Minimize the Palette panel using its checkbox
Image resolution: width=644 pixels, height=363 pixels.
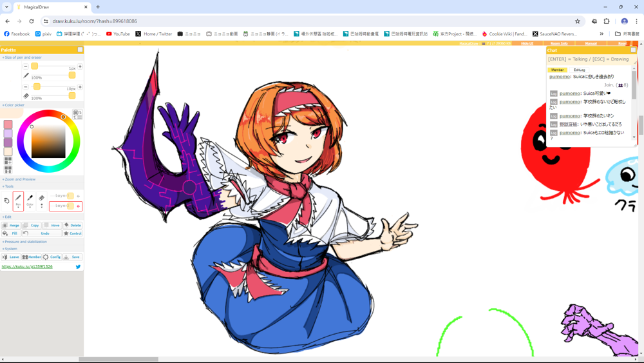[x=80, y=50]
